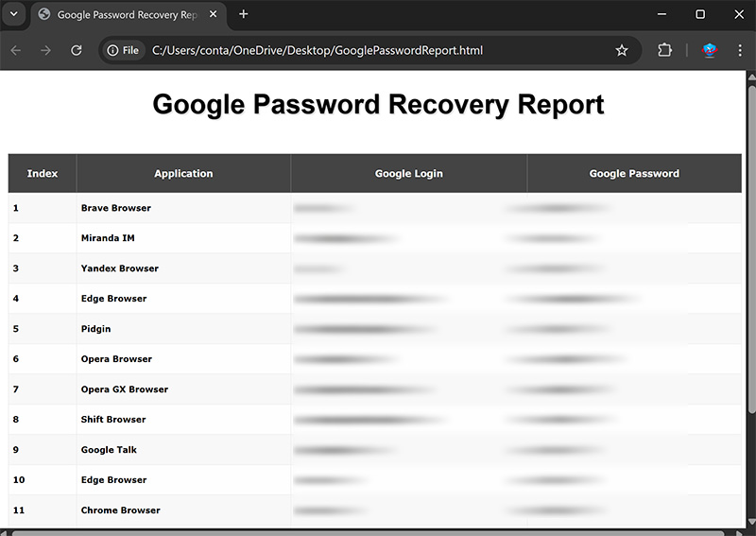Open the Extensions puzzle icon
The width and height of the screenshot is (756, 536).
[x=664, y=50]
